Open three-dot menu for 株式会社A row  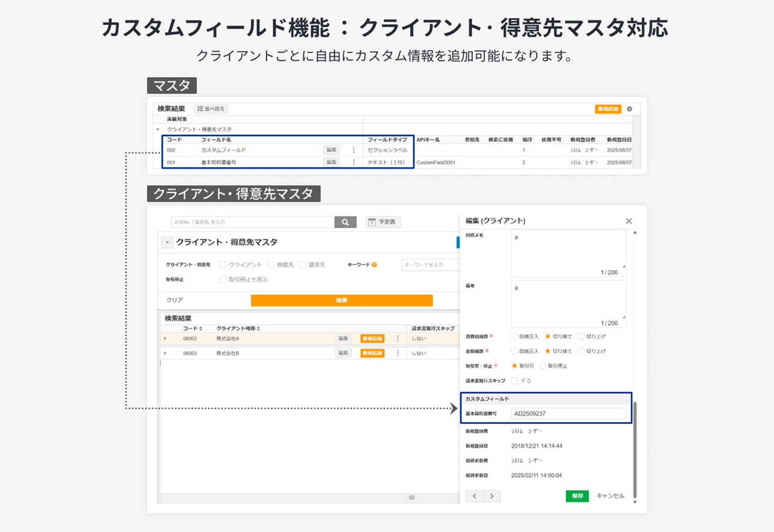coord(398,339)
